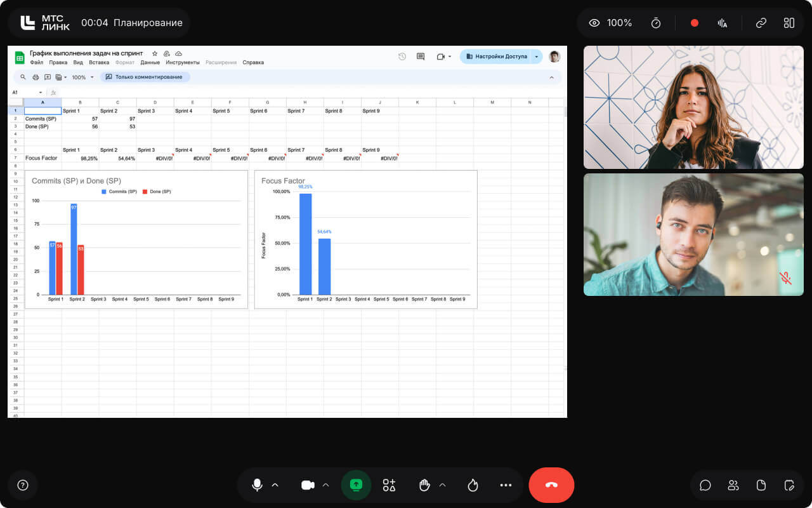Open the meeting chat panel
This screenshot has width=812, height=508.
705,485
